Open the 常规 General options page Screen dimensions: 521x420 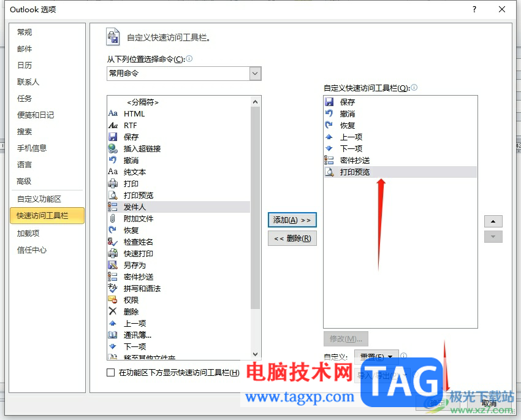coord(25,32)
